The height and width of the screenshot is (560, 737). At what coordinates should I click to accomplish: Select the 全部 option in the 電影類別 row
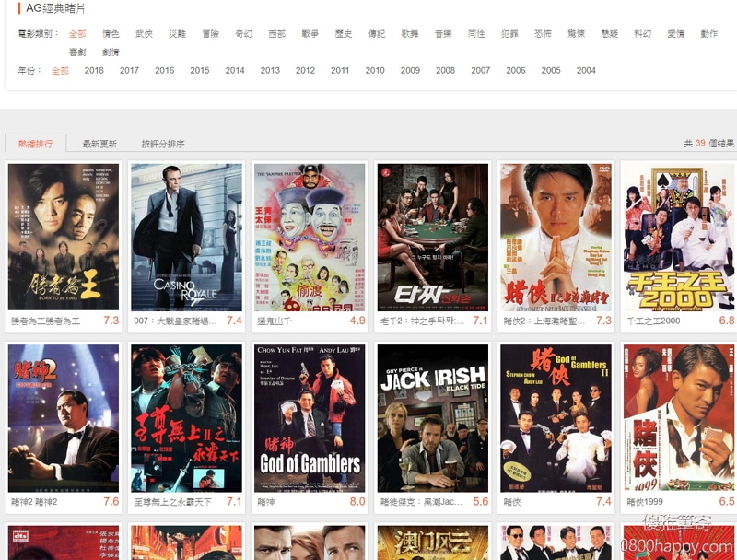point(77,34)
